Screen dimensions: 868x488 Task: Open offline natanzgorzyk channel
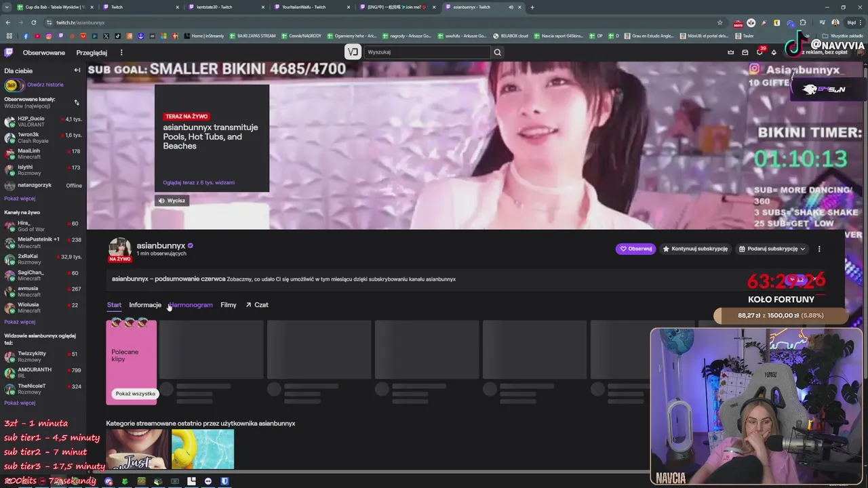(x=43, y=185)
